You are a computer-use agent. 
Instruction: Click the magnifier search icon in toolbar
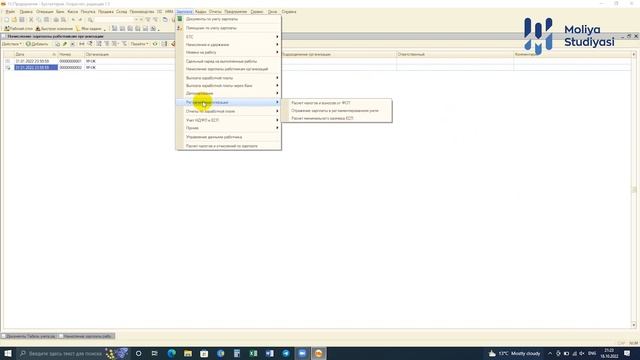coord(91,20)
